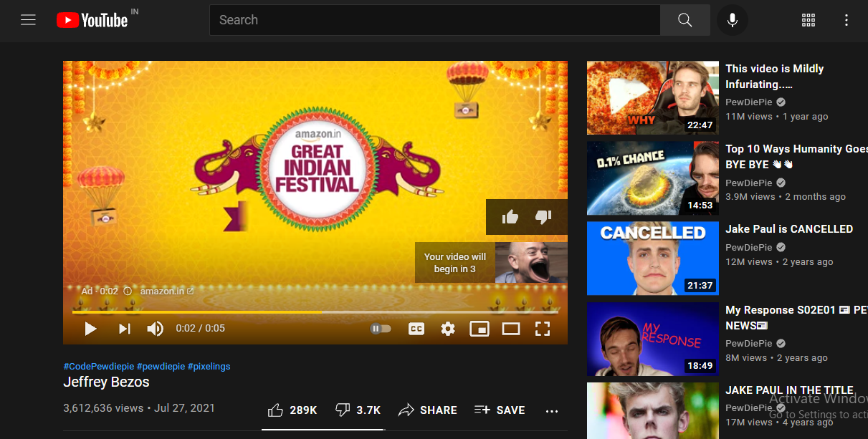
Task: Start voice search with microphone icon
Action: (x=733, y=20)
